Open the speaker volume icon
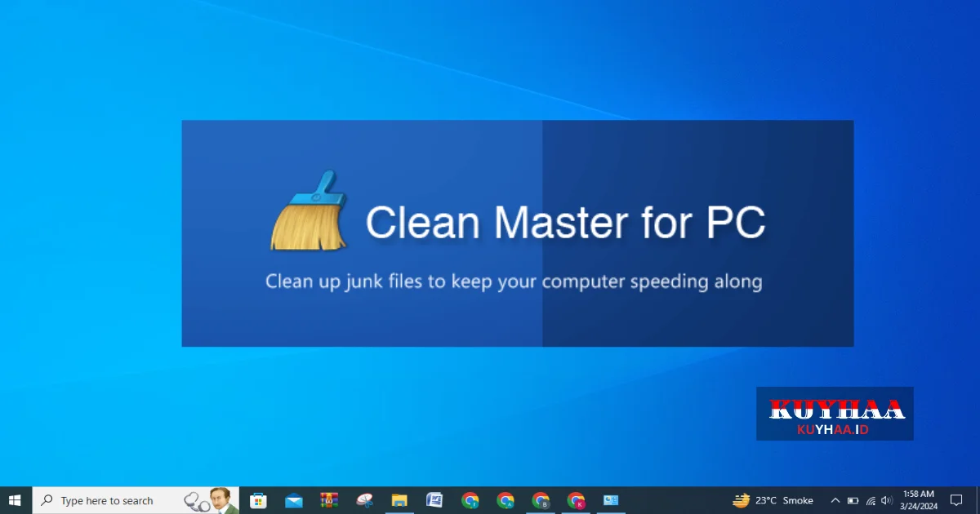Viewport: 980px width, 514px height. click(x=887, y=500)
